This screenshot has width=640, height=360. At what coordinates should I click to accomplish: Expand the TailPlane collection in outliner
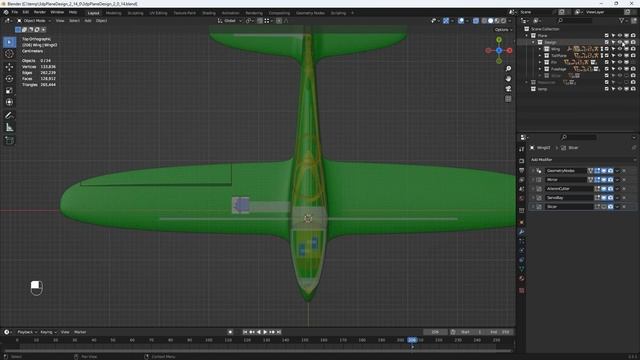coord(540,56)
